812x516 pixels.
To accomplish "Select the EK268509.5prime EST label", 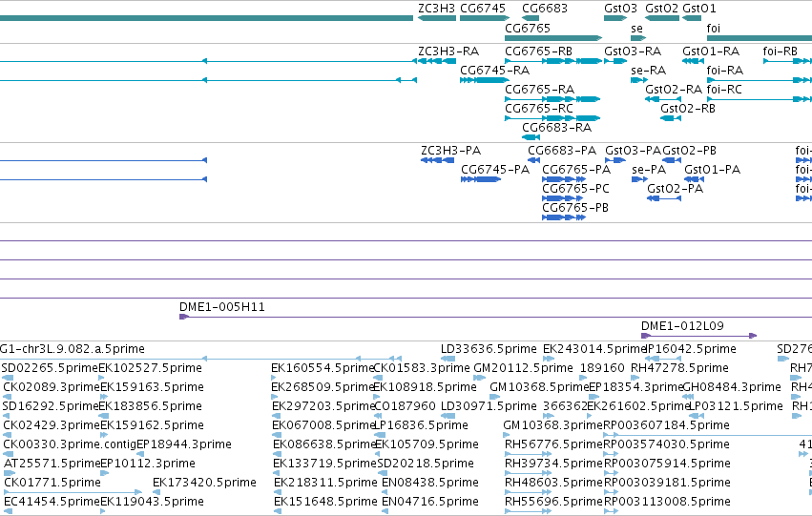I will tap(323, 387).
